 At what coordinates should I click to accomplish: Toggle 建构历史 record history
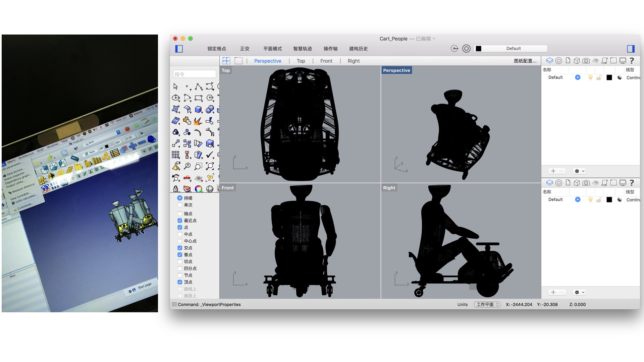coord(359,49)
